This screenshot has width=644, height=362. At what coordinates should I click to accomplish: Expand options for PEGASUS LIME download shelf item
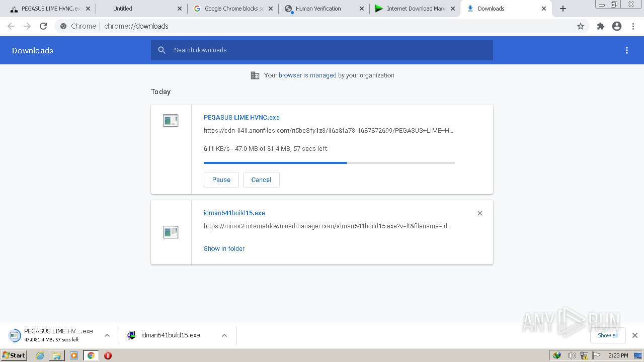coord(107,335)
